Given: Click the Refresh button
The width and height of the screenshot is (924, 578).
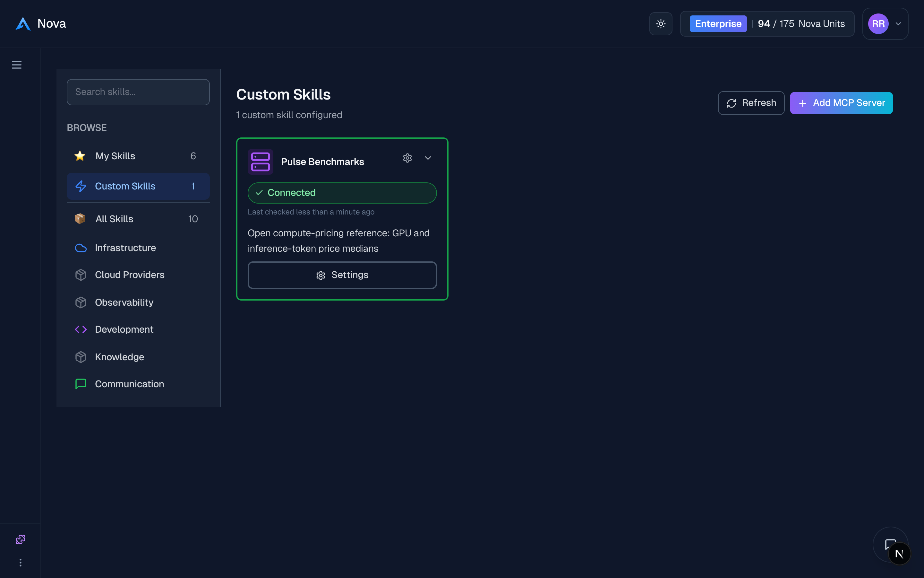Looking at the screenshot, I should coord(751,103).
